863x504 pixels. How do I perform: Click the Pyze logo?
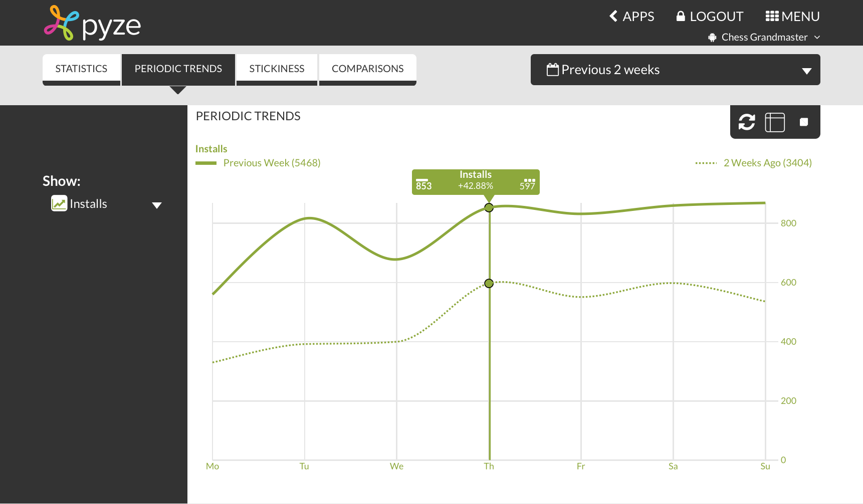[x=93, y=23]
